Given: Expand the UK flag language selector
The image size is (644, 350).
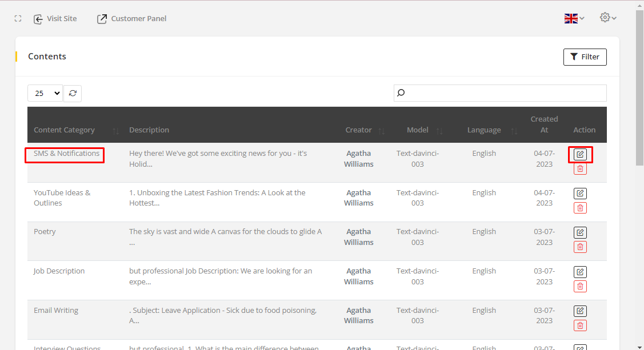Looking at the screenshot, I should tap(574, 19).
